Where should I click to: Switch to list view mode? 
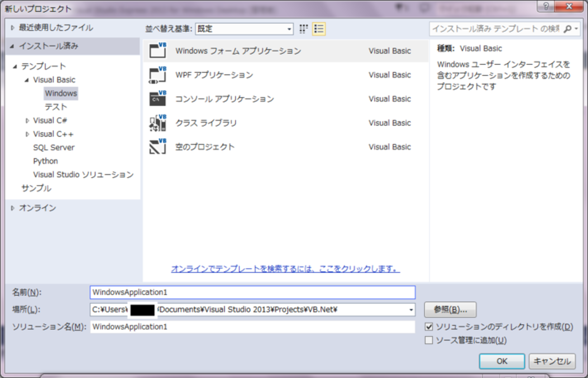coord(318,29)
